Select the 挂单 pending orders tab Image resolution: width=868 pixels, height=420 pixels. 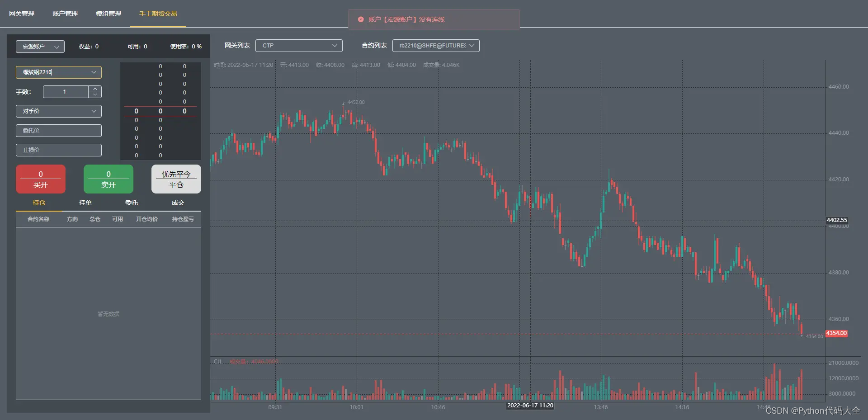(x=85, y=203)
